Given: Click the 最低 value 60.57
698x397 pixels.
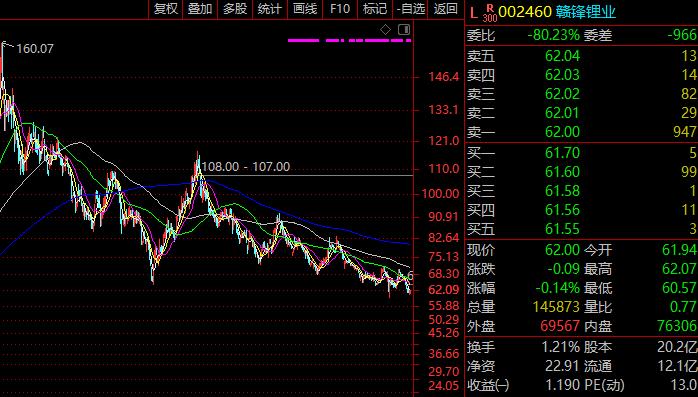Looking at the screenshot, I should click(x=679, y=288).
